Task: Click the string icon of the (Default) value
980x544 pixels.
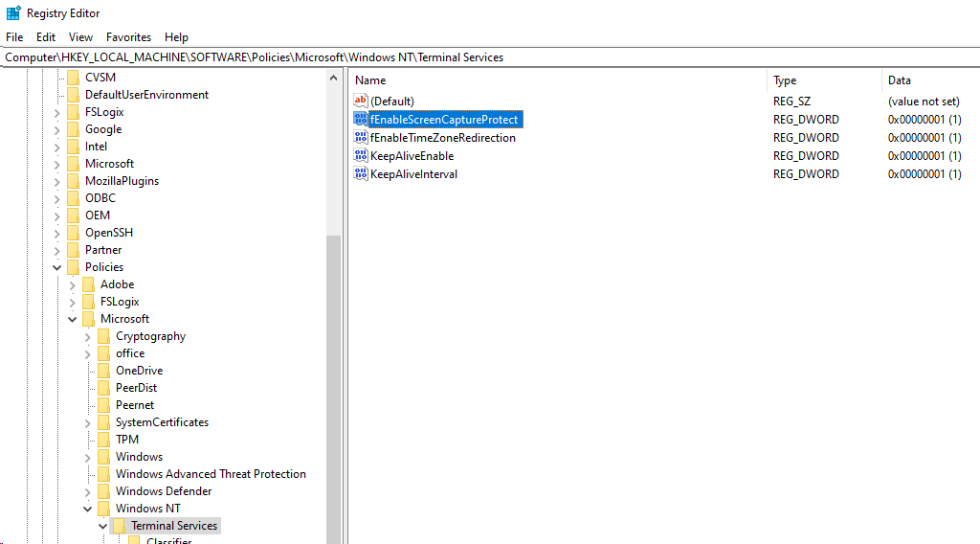Action: tap(361, 102)
